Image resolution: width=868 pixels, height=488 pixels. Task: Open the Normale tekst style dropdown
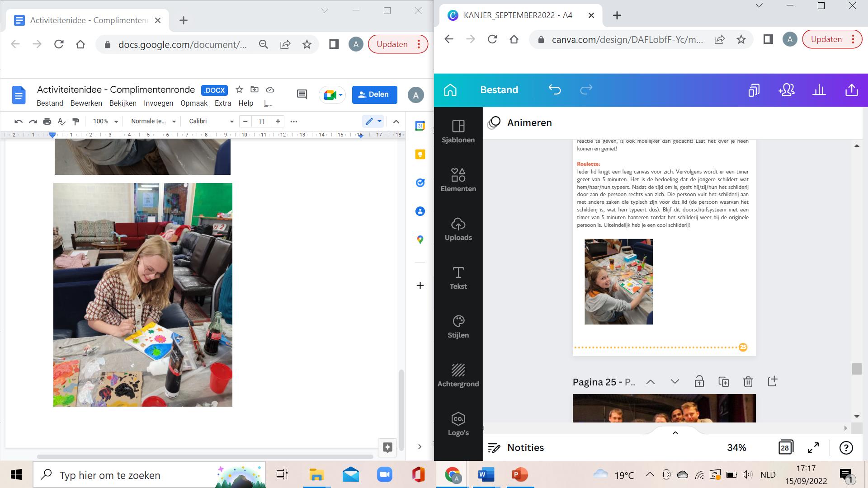pos(153,122)
